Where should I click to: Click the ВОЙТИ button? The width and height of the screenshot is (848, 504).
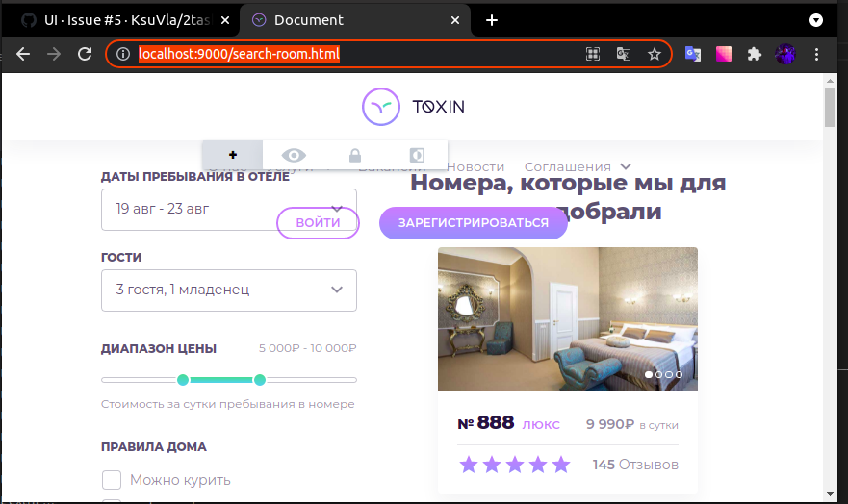[x=318, y=222]
